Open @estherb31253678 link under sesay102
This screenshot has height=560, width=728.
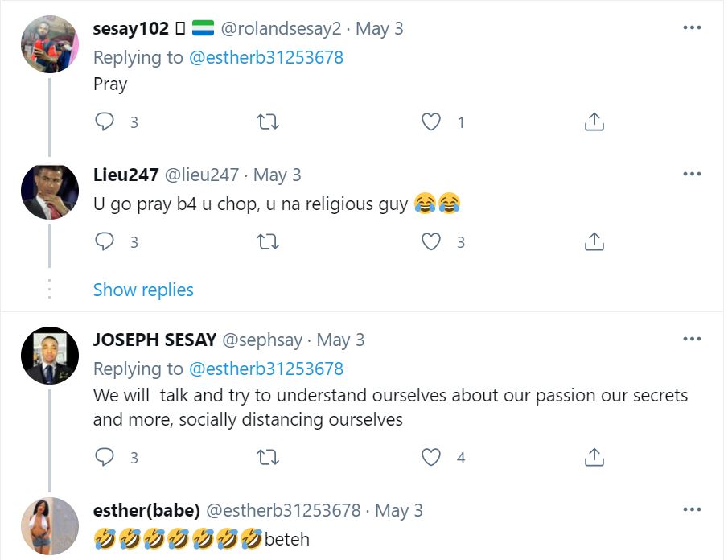[265, 57]
